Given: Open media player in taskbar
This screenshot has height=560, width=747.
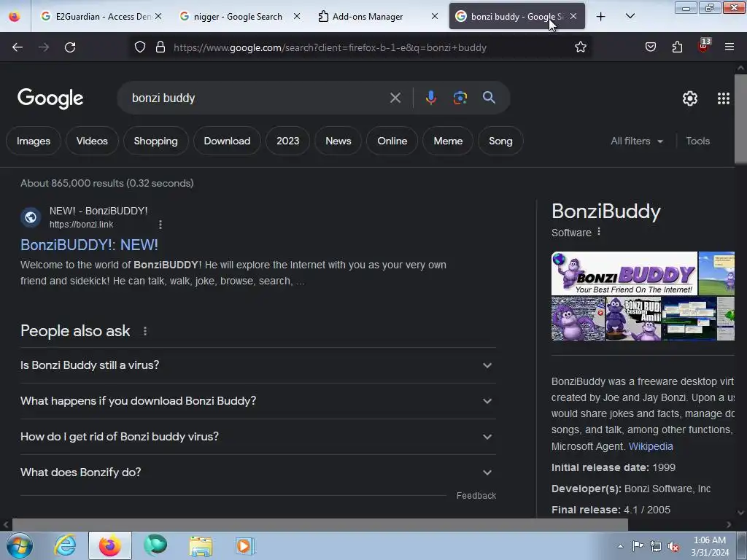Looking at the screenshot, I should pyautogui.click(x=245, y=545).
